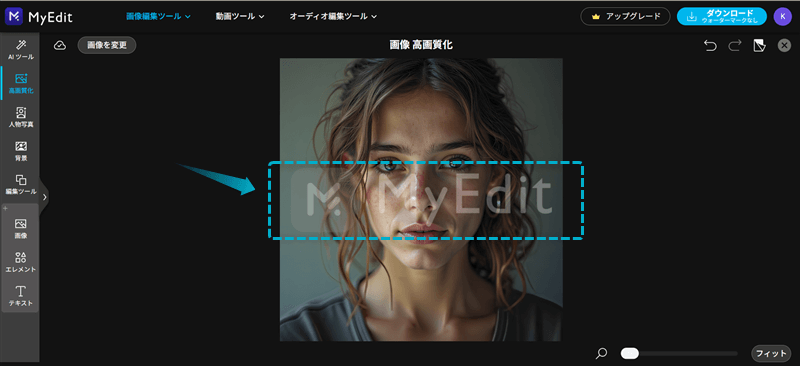Click the MyEdit logo
Viewport: 800px width, 366px height.
click(x=39, y=17)
